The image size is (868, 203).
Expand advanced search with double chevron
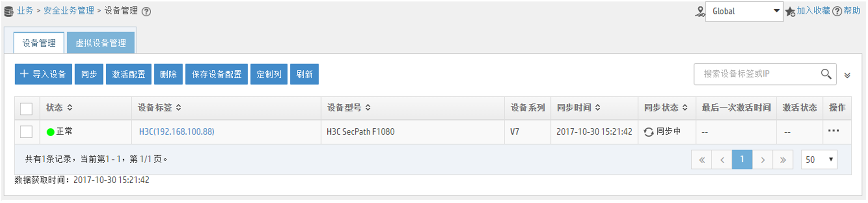pyautogui.click(x=847, y=75)
